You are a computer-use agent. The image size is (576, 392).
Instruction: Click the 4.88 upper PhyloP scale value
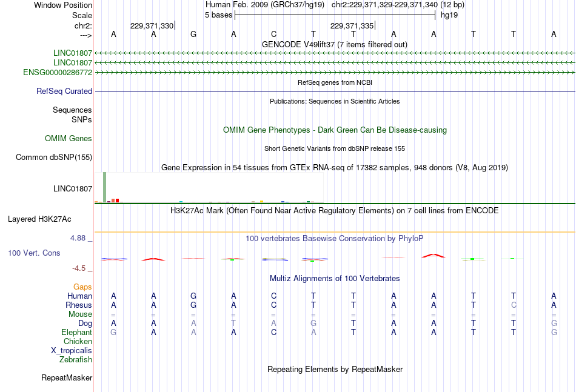[x=78, y=238]
